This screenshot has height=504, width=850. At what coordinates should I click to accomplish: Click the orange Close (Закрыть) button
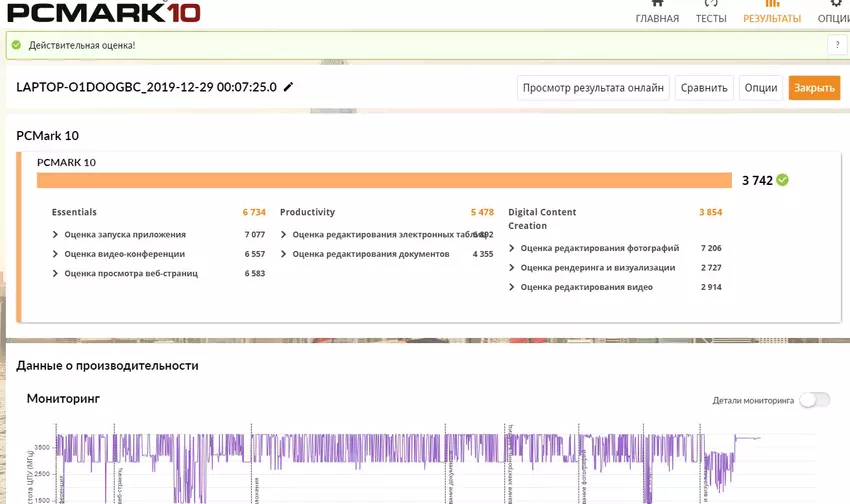814,88
